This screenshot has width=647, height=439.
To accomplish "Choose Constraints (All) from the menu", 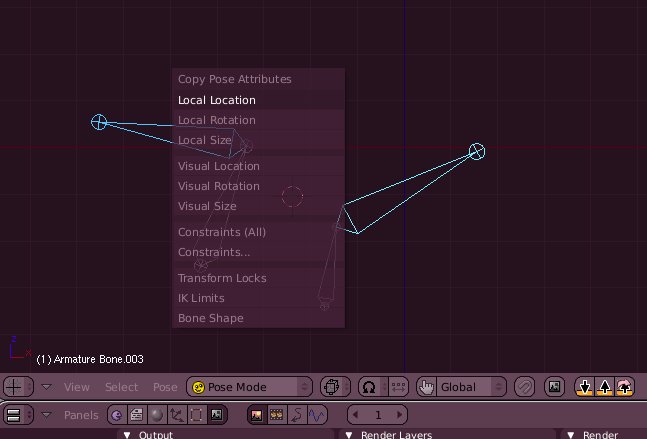I will point(258,232).
